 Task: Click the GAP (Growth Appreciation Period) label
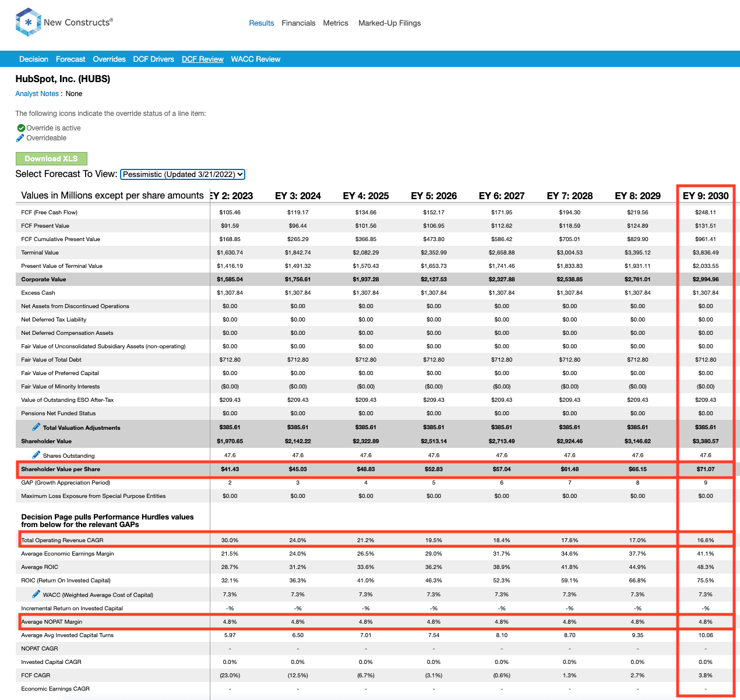pos(66,483)
